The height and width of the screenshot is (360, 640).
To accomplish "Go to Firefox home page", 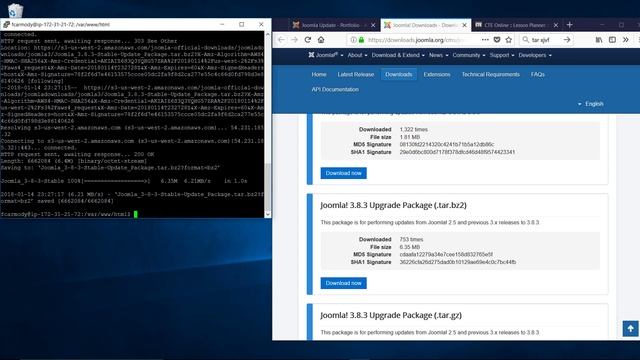I will tap(321, 40).
